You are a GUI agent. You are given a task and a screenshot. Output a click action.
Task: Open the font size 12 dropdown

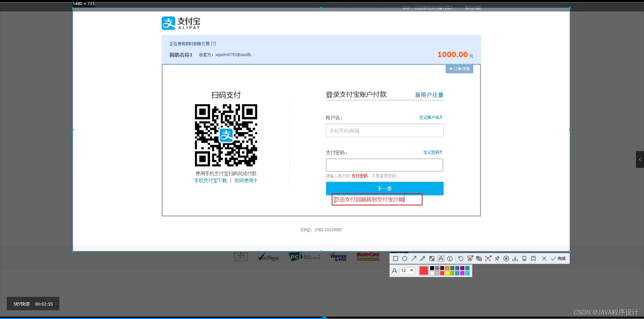click(407, 270)
